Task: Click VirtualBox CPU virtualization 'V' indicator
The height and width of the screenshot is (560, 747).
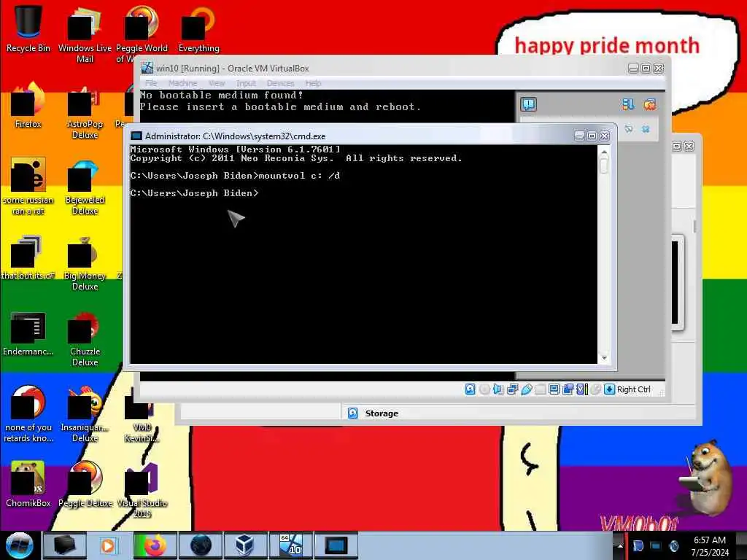Action: click(581, 389)
